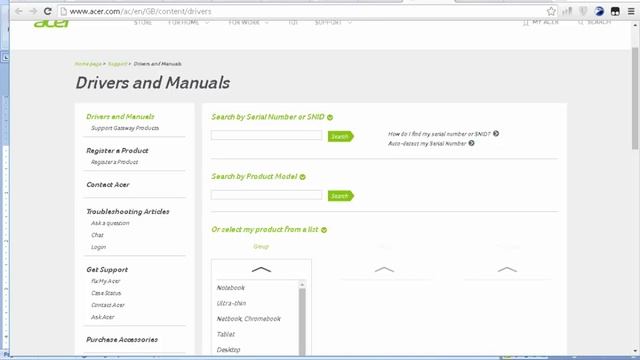
Task: Open Register a Product sidebar heading
Action: click(117, 151)
